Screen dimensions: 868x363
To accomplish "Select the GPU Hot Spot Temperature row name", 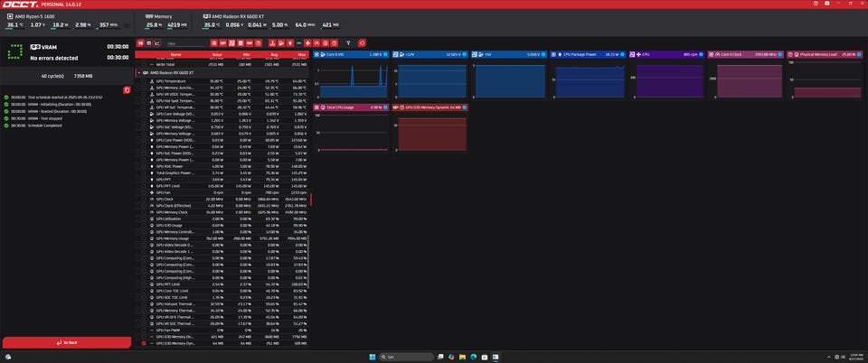I will [x=175, y=100].
